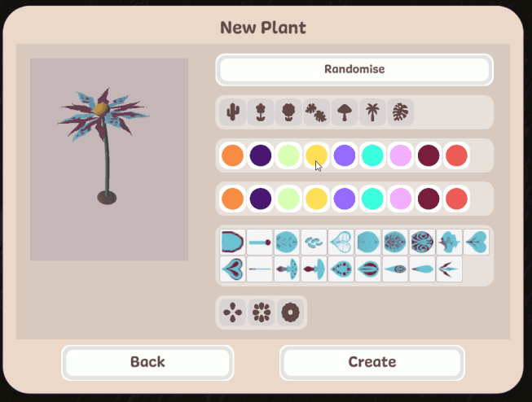
Task: Choose pale green in the lower color row
Action: (x=288, y=199)
